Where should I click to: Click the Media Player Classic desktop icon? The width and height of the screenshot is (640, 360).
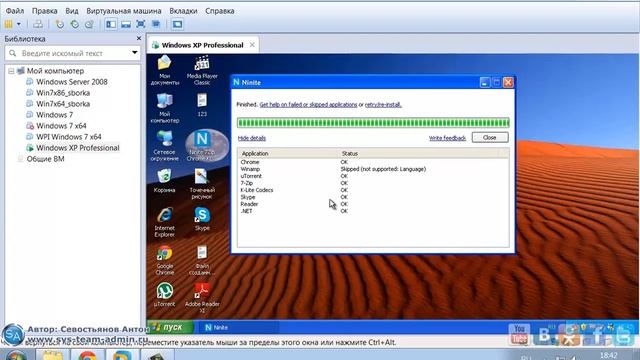click(202, 70)
